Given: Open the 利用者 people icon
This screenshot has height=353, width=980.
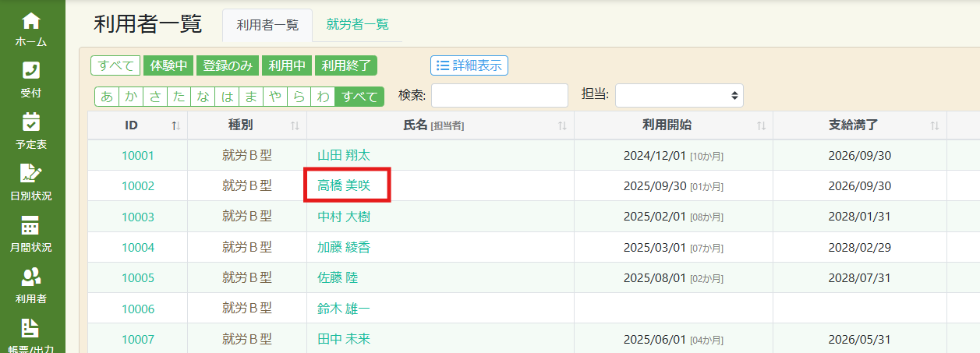Looking at the screenshot, I should coord(31,277).
